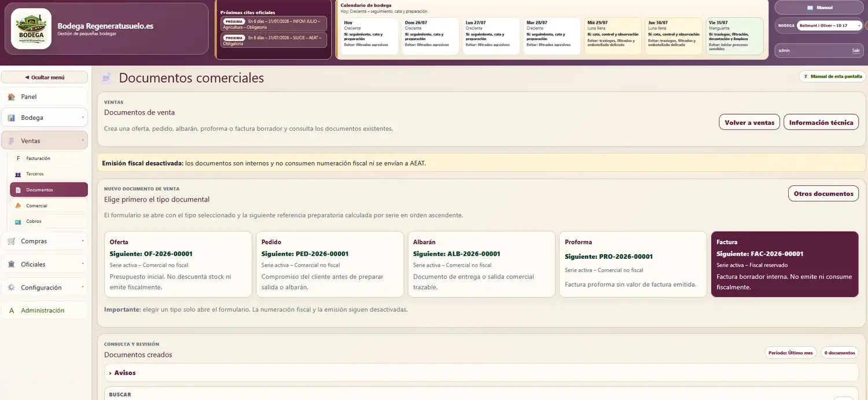This screenshot has width=868, height=400.
Task: Expand the Avisos disclosure section
Action: pos(481,373)
